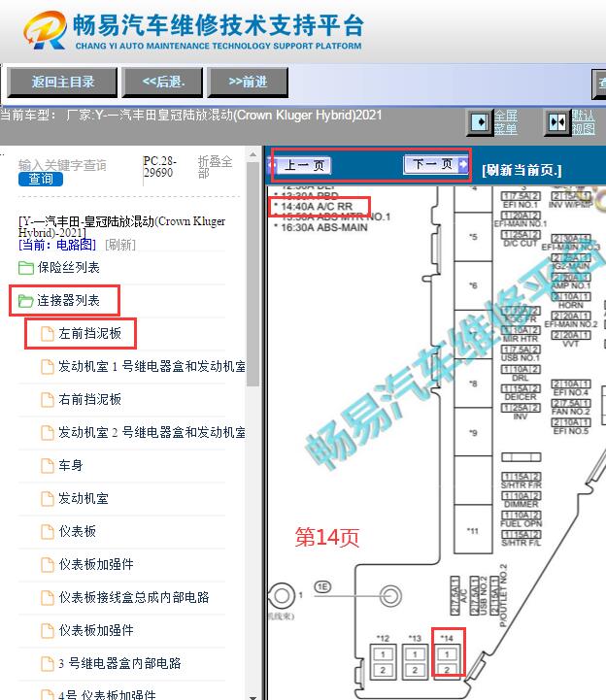Click the VVT fuse label
606x700 pixels.
click(571, 344)
